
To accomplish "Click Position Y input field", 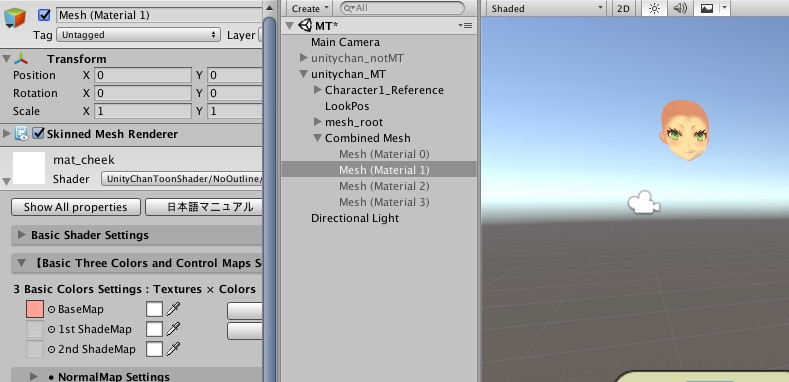I will (235, 75).
